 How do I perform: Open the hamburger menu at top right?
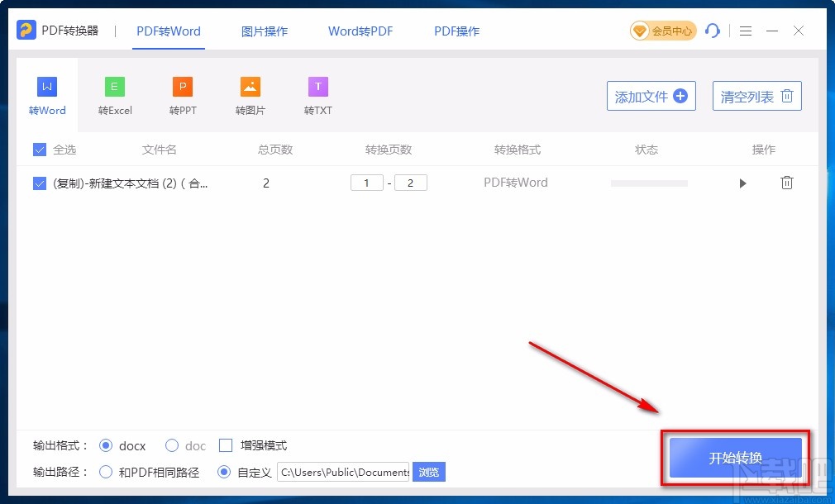pos(745,31)
